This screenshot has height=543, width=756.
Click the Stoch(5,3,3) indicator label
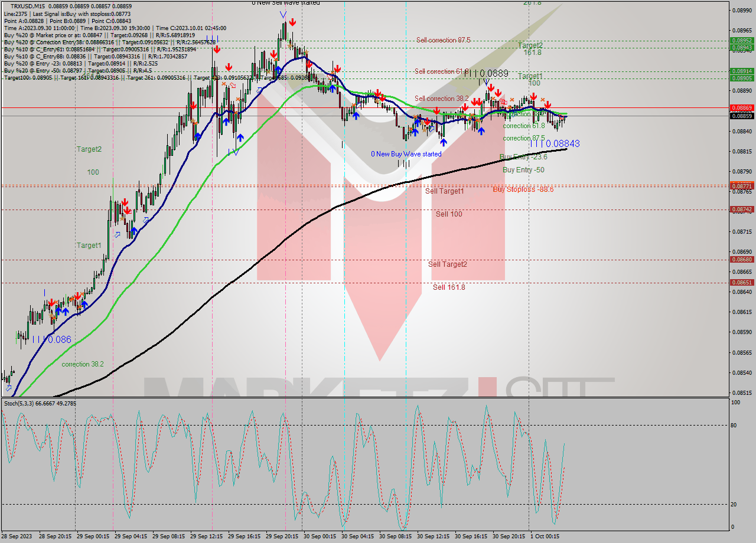click(40, 403)
